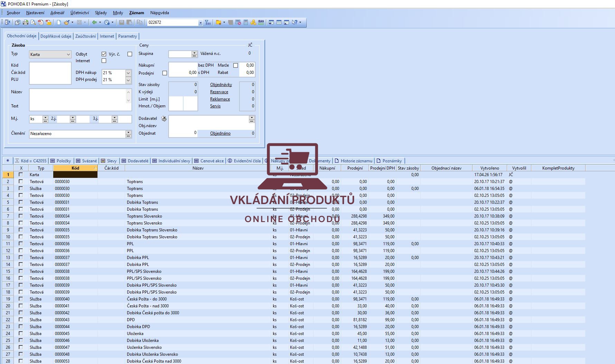Expand the 022672 combo box arrow
Screen dimensions: 615x364
click(x=200, y=22)
